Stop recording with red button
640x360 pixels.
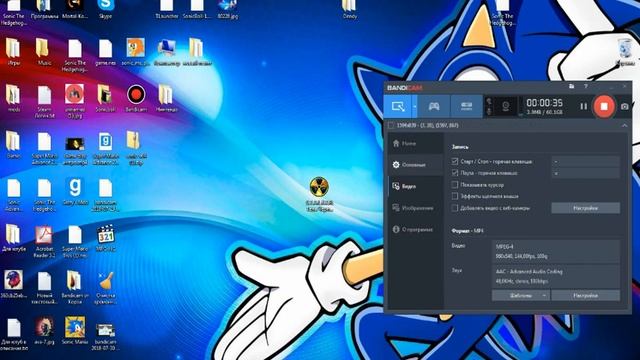[604, 107]
